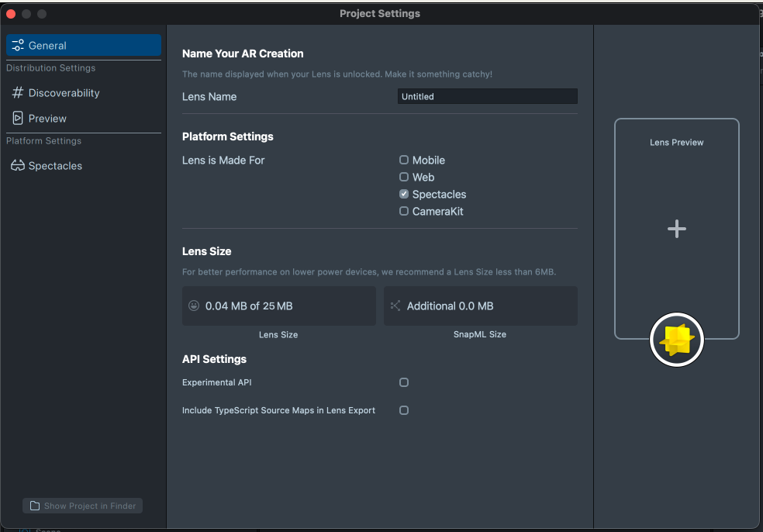Open the Discoverability settings tab
This screenshot has height=532, width=763.
pyautogui.click(x=64, y=93)
